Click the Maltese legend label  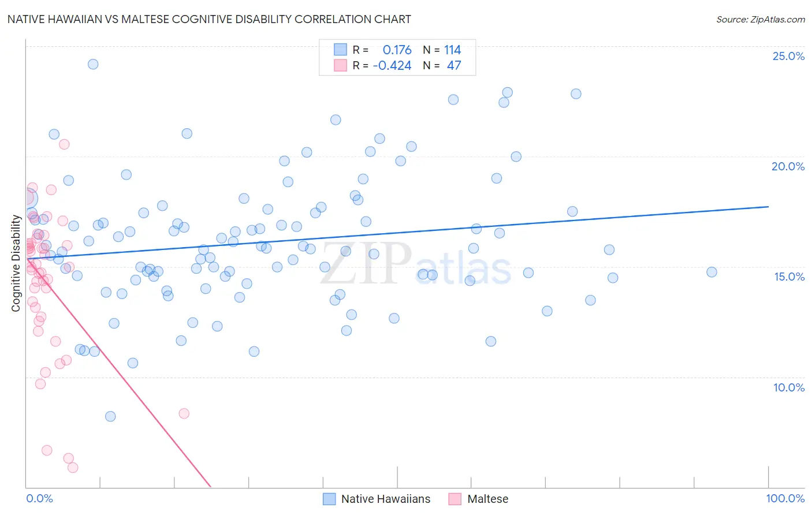coord(488,499)
